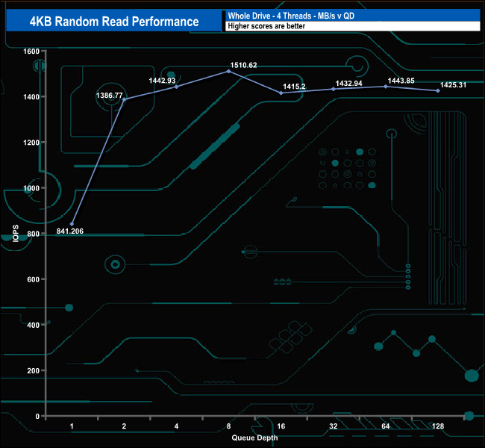
Task: Click the 'Queue Depth' x-axis title
Action: (254, 437)
